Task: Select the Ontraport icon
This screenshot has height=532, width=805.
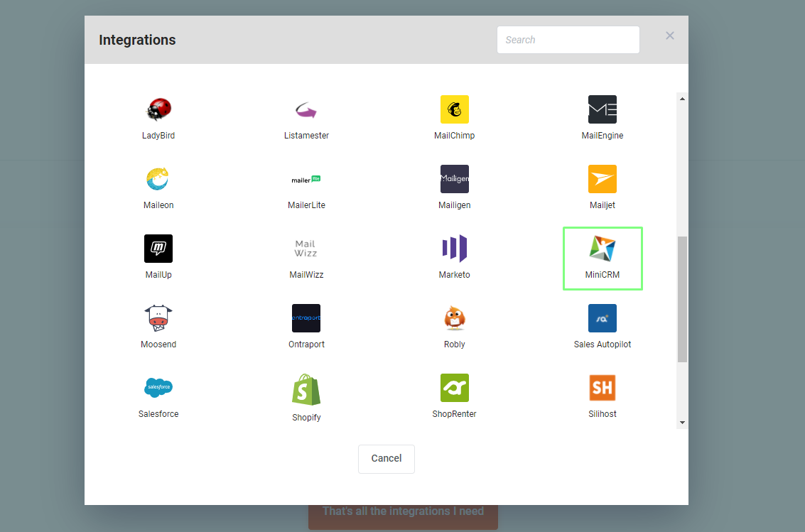Action: 306,318
